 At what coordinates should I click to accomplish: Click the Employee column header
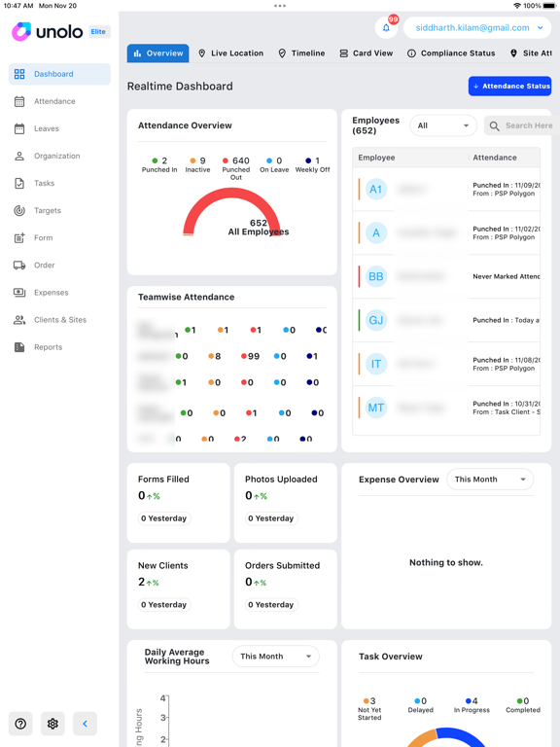pyautogui.click(x=376, y=158)
